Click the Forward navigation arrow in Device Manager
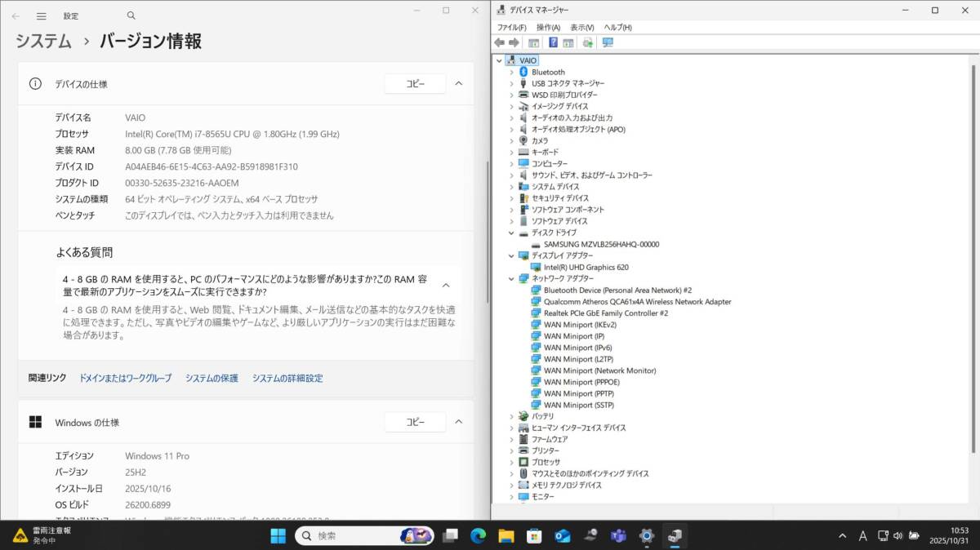 pos(513,42)
